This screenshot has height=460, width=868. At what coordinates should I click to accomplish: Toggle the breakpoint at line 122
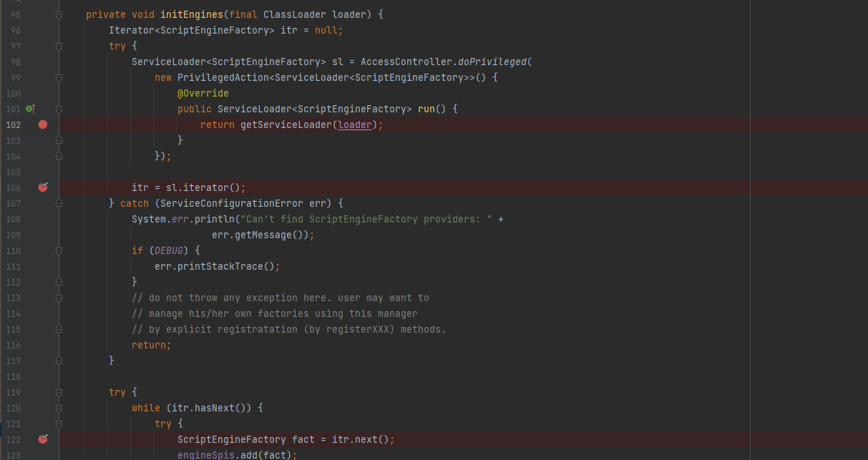[x=43, y=439]
